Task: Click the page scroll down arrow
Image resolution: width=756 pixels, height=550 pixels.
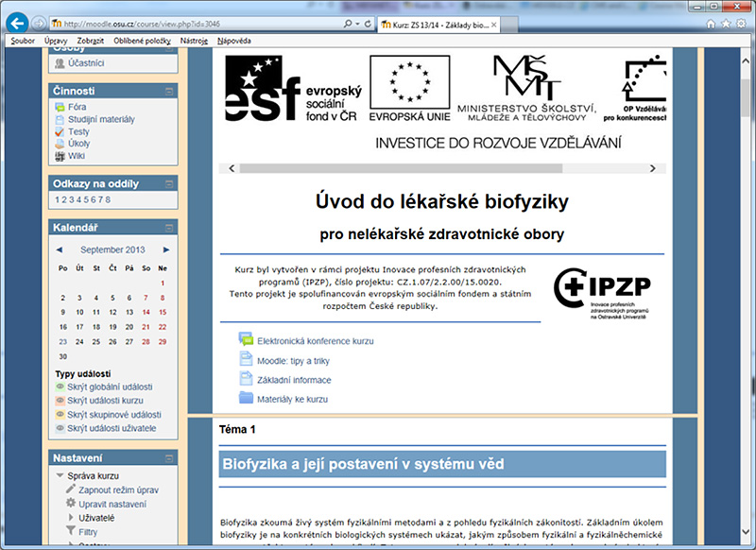Action: 746,532
